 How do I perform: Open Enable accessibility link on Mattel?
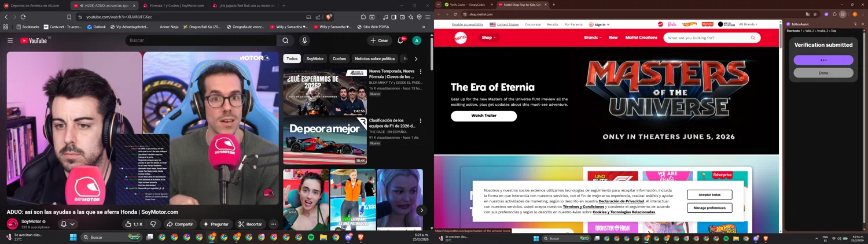468,25
